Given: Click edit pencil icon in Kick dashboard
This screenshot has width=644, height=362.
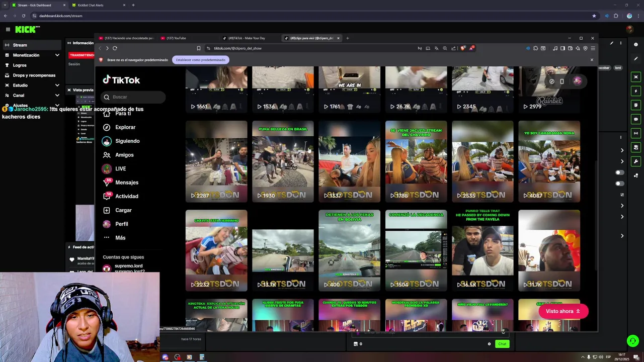Looking at the screenshot, I should 611,44.
